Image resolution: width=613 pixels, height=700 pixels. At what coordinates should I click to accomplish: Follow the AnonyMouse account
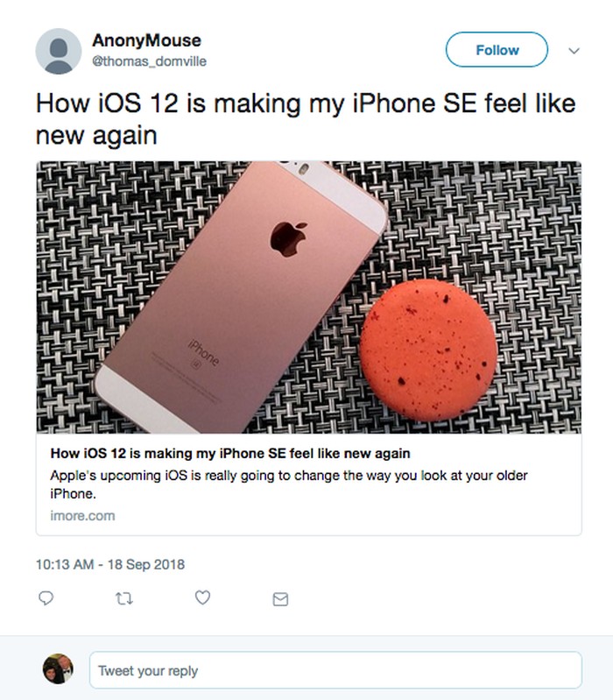497,50
